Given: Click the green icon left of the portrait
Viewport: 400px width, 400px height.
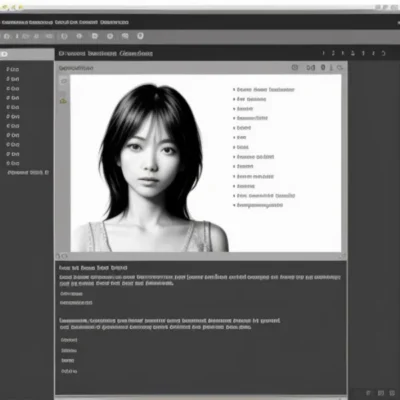Looking at the screenshot, I should 63,101.
